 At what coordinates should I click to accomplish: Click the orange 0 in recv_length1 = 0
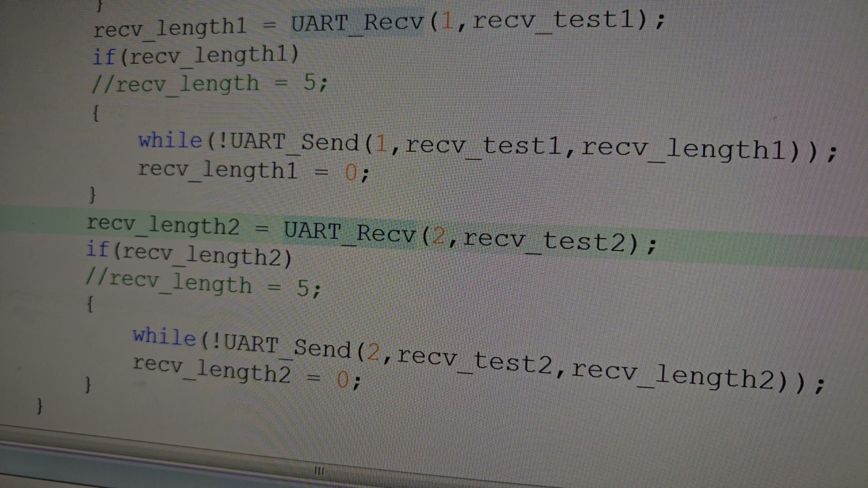(x=351, y=173)
